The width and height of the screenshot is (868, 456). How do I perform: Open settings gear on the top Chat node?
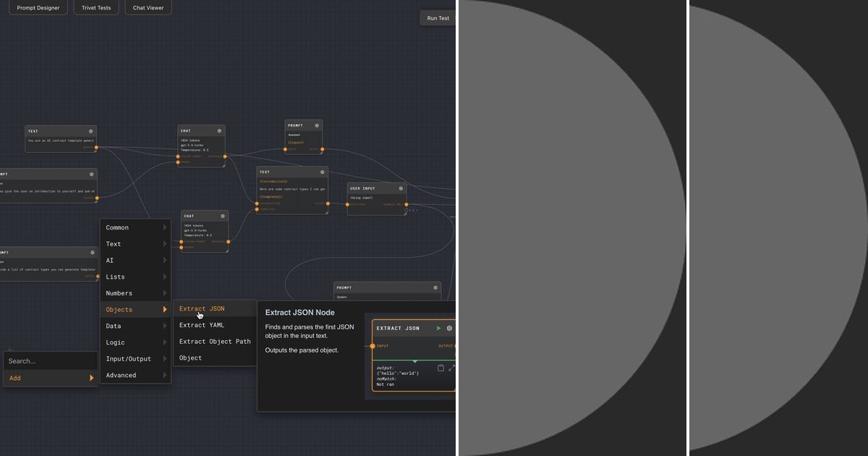[219, 131]
